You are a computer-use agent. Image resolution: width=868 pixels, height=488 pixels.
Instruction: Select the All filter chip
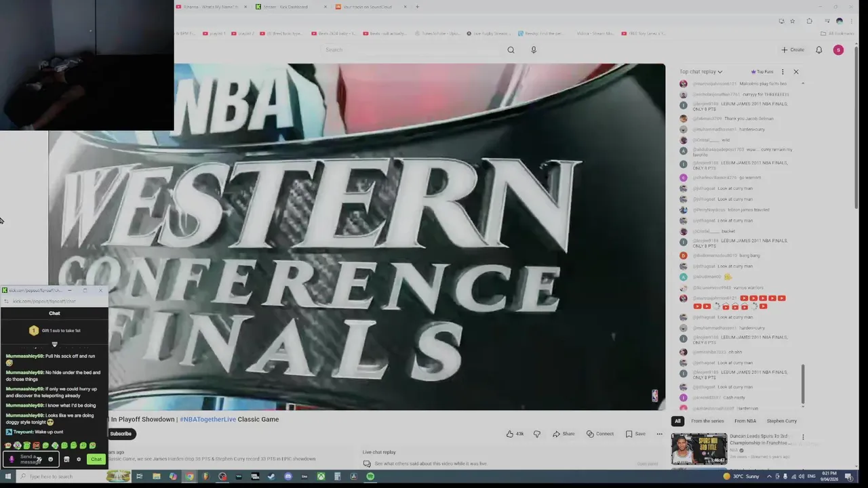coord(677,421)
